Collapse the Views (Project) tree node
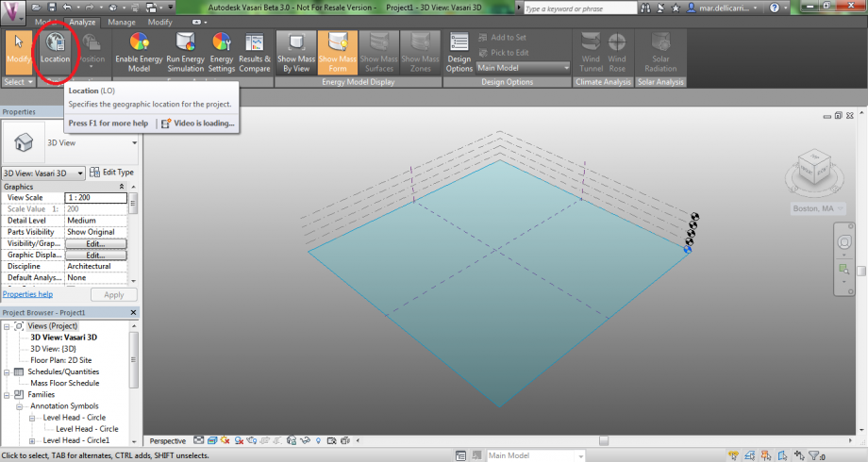868x462 pixels. point(7,326)
